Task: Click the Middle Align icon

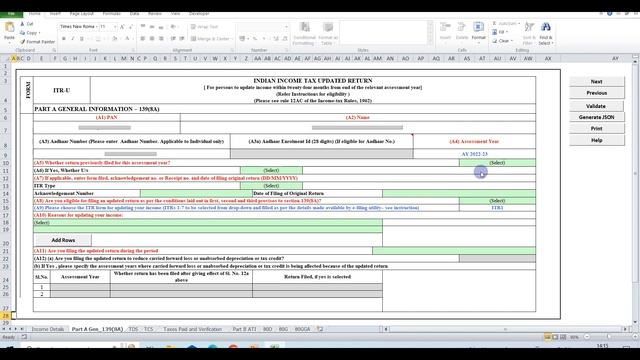Action: pyautogui.click(x=152, y=27)
